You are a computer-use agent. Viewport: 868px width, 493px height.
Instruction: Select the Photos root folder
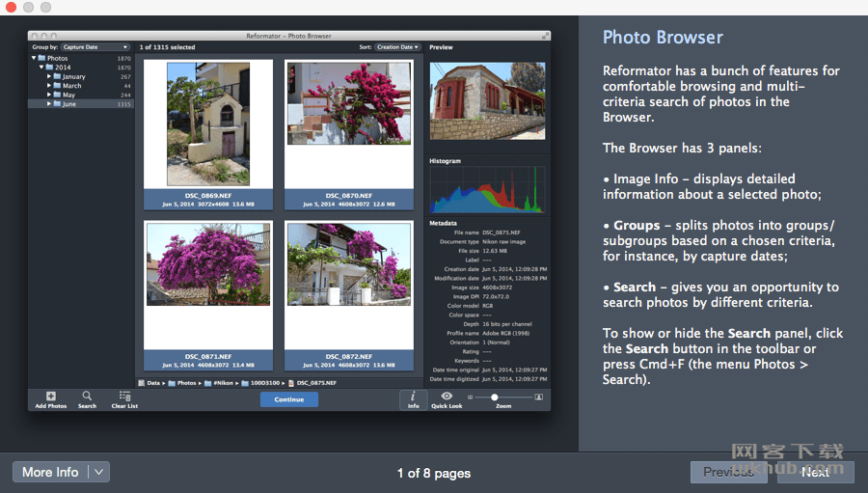click(81, 58)
